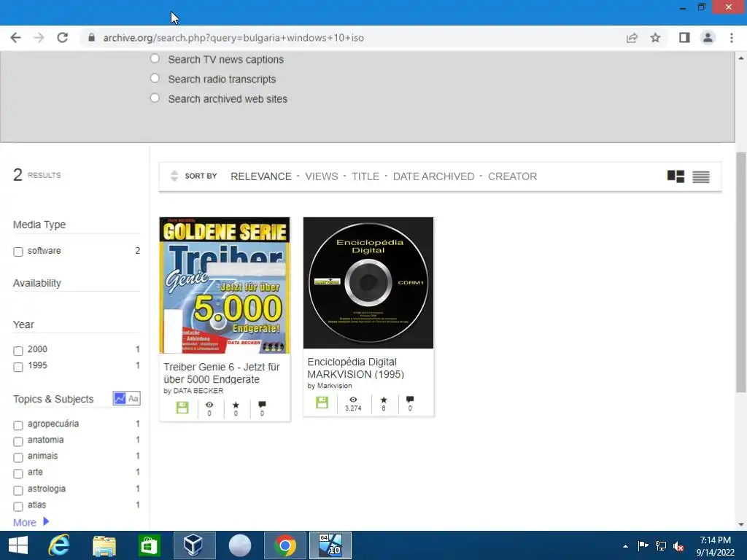Viewport: 747px width, 560px height.
Task: Go back with the browser back arrow
Action: coord(16,38)
